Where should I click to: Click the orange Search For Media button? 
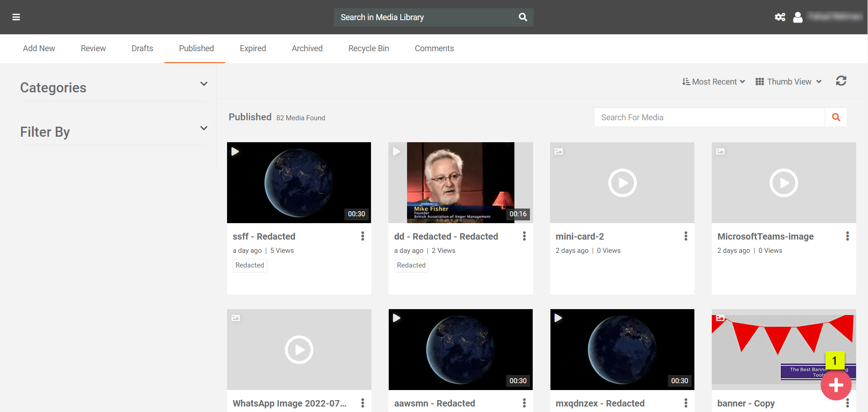[836, 118]
